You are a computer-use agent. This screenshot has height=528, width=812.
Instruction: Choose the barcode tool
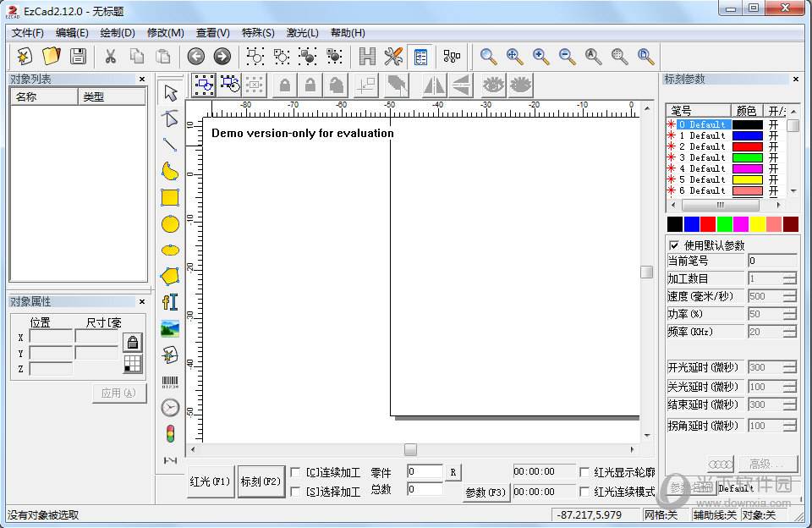[x=170, y=382]
